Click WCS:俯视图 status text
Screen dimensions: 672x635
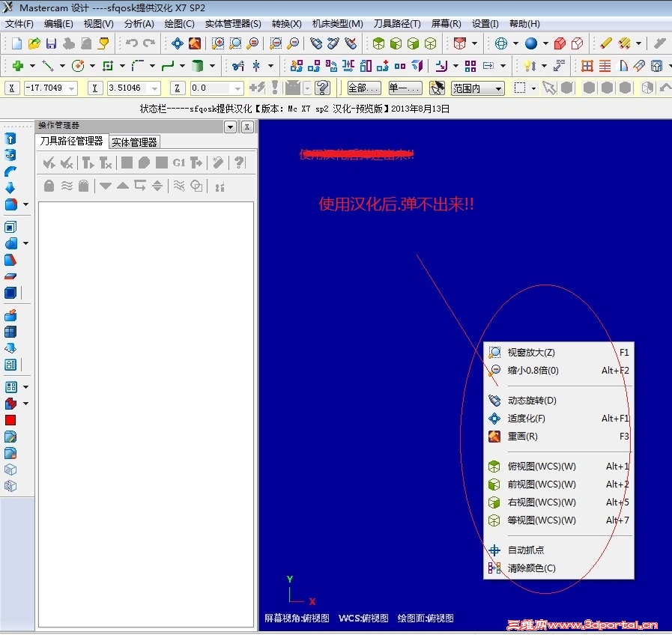coord(363,619)
